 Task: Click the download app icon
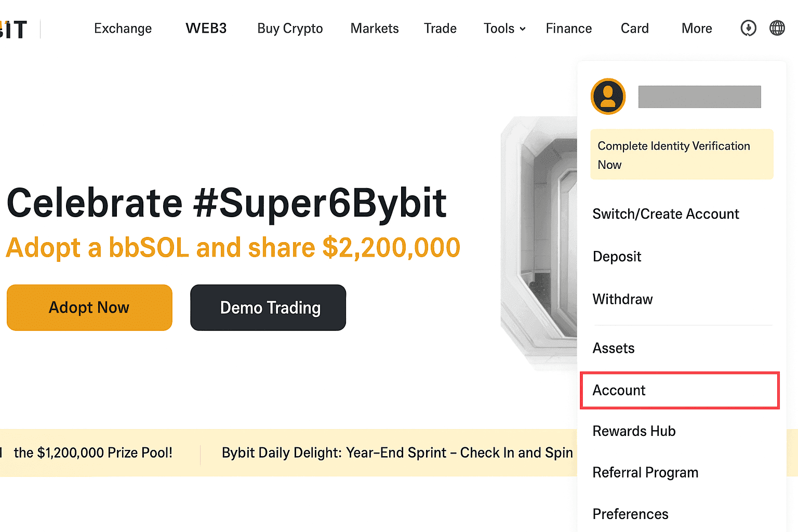(x=748, y=28)
